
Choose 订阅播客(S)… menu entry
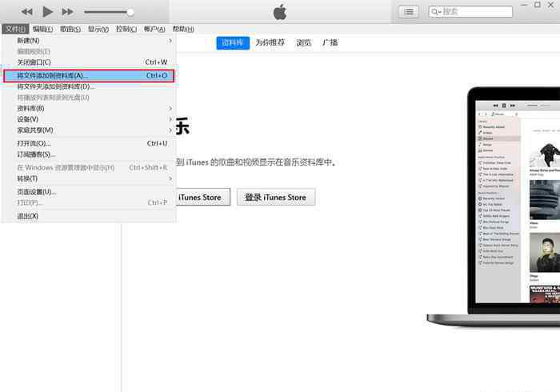pyautogui.click(x=89, y=154)
